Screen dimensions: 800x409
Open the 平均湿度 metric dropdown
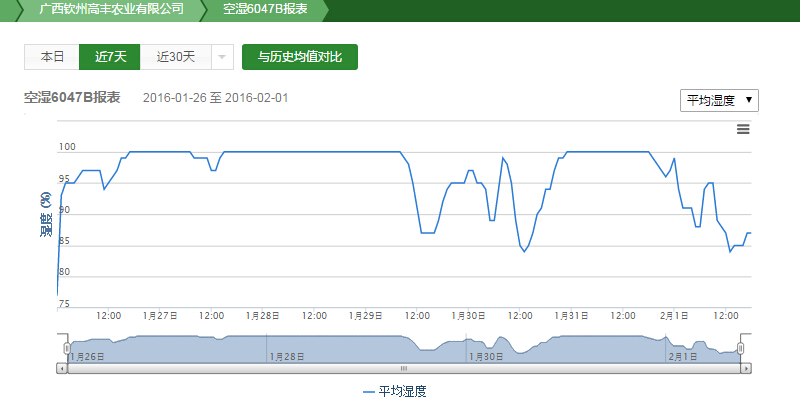(719, 101)
